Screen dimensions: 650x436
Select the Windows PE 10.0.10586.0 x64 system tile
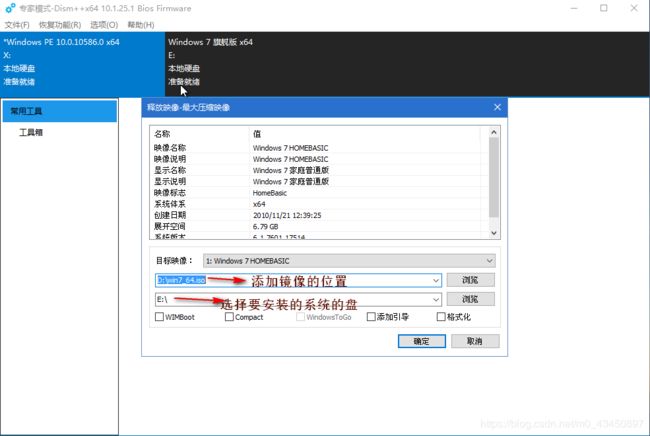[82, 64]
